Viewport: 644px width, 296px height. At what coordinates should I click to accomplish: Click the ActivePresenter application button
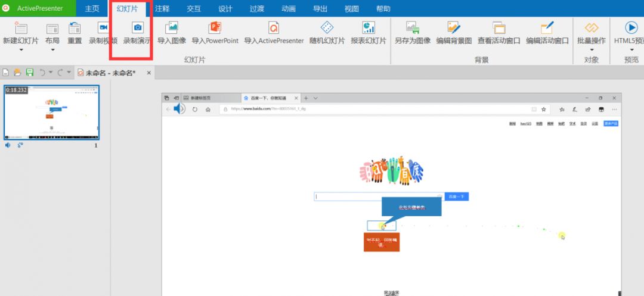coord(38,8)
